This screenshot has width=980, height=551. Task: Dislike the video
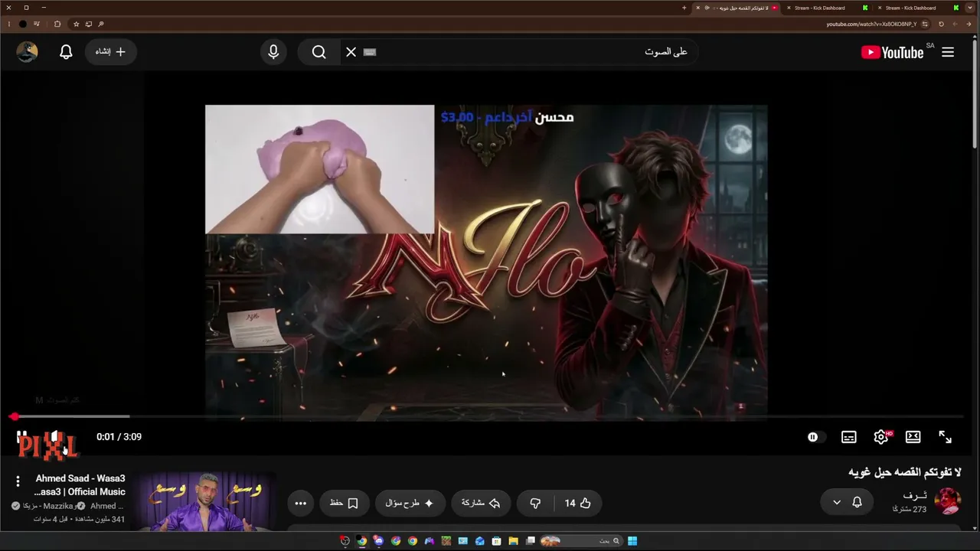click(x=535, y=503)
